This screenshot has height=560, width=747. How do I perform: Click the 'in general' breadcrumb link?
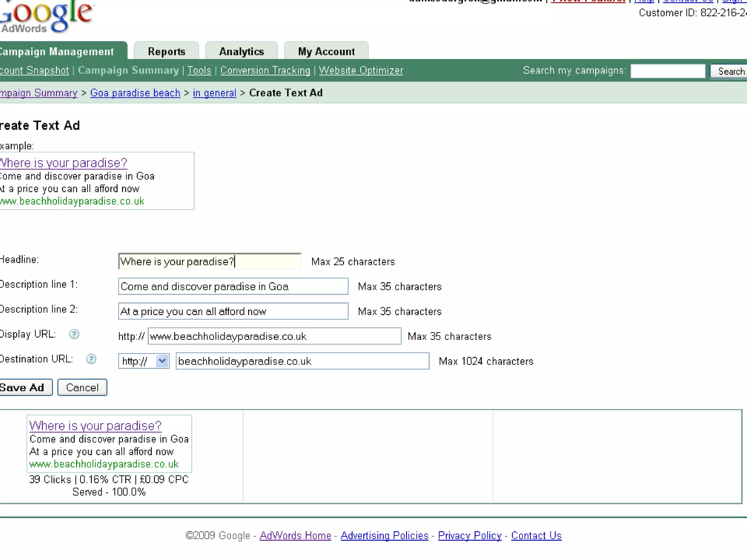coord(214,93)
